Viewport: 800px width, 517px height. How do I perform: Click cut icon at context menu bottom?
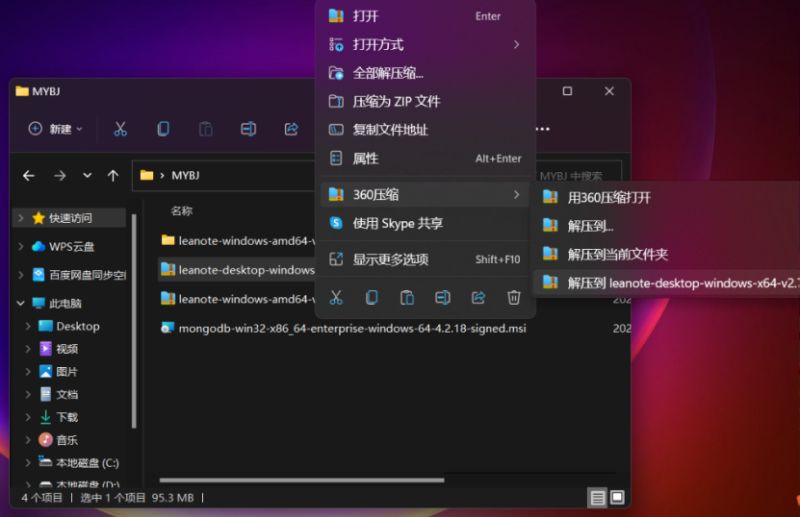pyautogui.click(x=336, y=297)
